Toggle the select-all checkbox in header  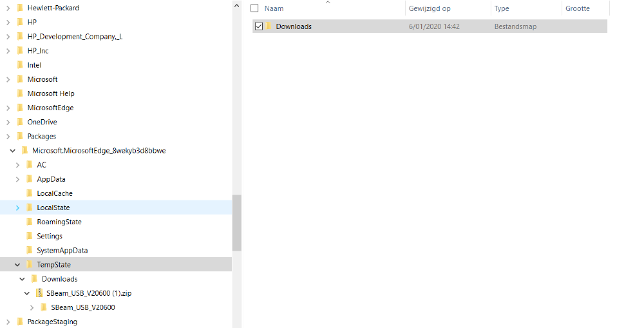(x=254, y=8)
